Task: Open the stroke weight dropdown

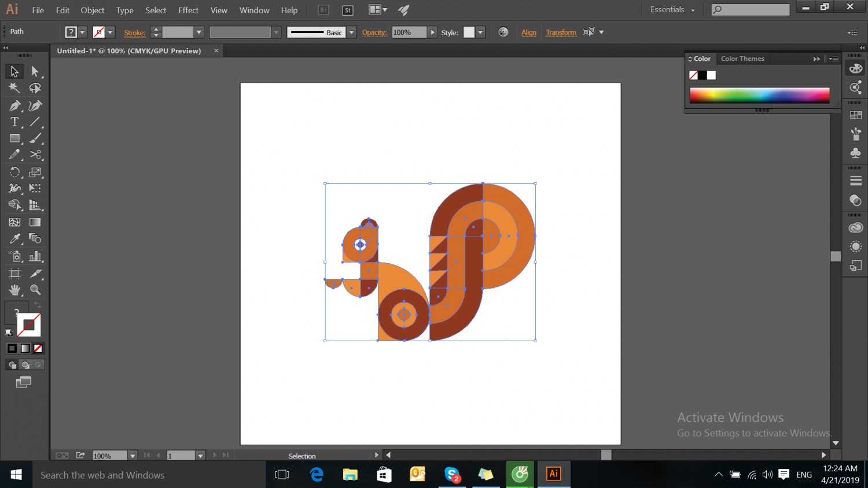Action: [x=198, y=32]
